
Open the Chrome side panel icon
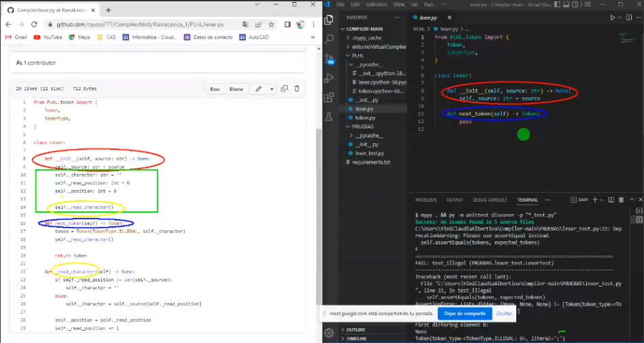(287, 24)
